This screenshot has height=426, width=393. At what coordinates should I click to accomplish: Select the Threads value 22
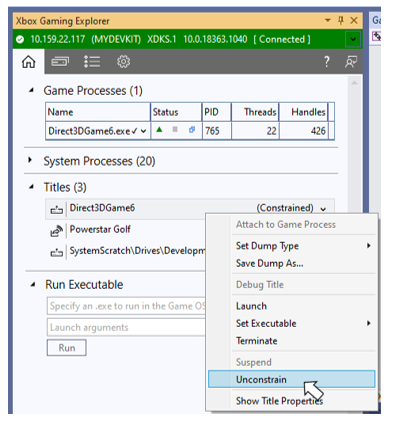[x=255, y=131]
